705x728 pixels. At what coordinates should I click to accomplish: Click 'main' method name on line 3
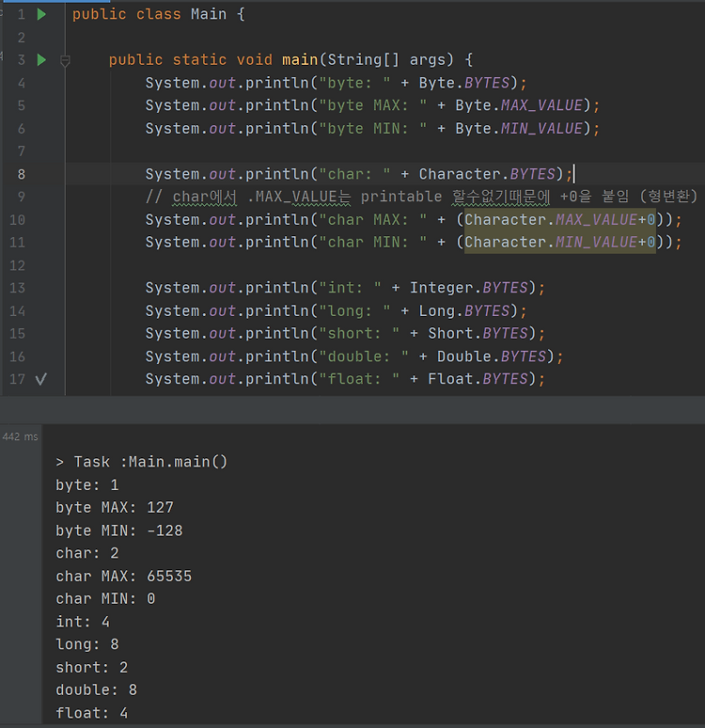pyautogui.click(x=300, y=60)
